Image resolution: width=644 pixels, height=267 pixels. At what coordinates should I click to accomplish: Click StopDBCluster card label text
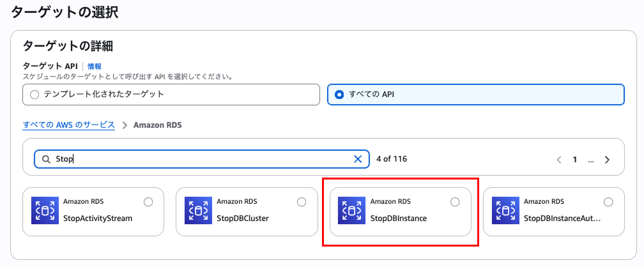[242, 218]
